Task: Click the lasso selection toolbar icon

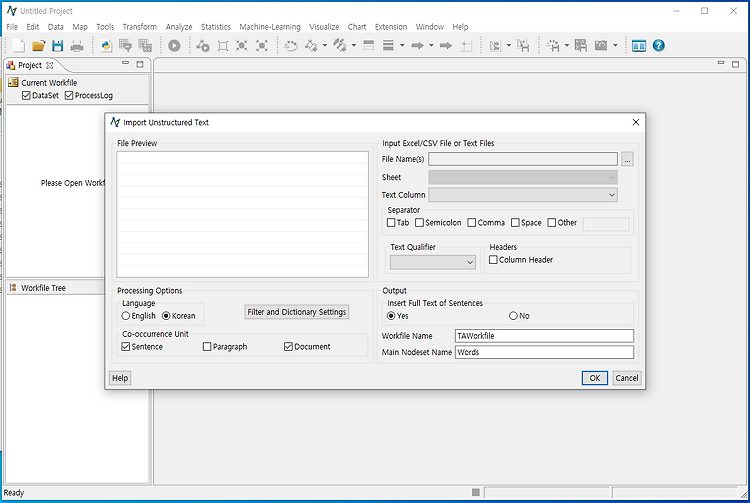Action: [291, 45]
